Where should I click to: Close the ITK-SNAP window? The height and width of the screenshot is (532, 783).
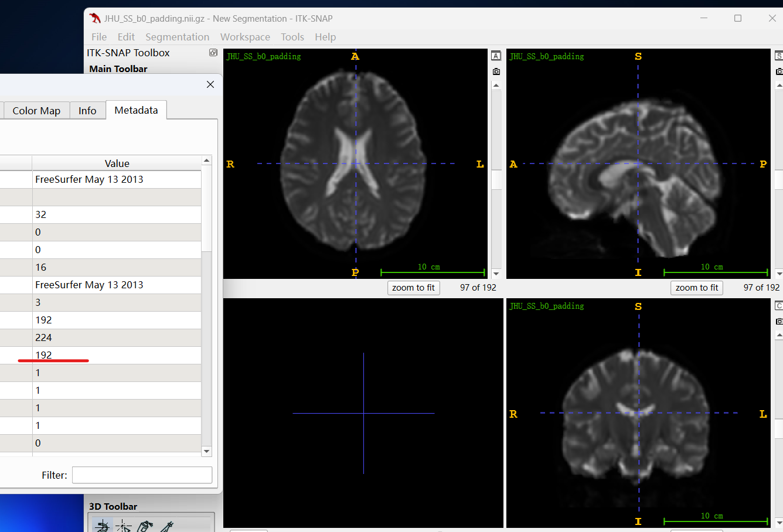tap(772, 18)
